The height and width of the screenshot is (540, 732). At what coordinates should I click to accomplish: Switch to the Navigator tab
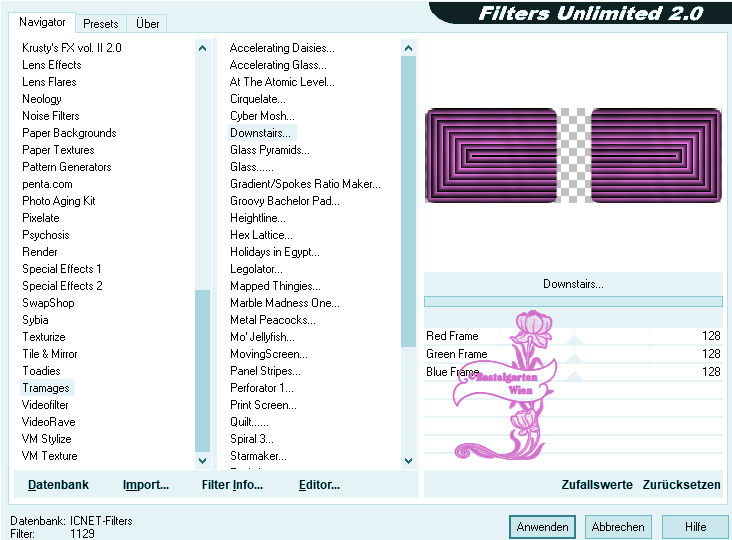42,22
